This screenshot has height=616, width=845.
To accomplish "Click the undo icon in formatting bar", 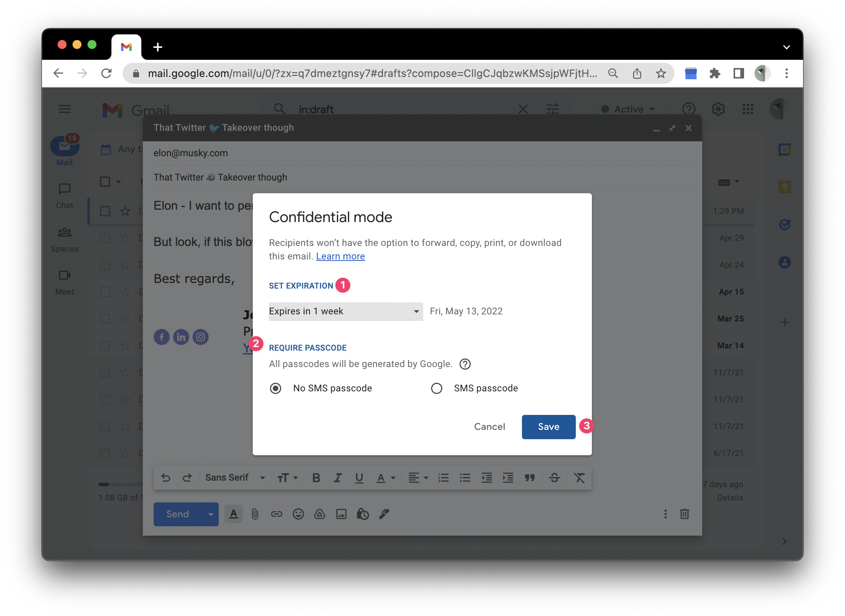I will pyautogui.click(x=166, y=478).
